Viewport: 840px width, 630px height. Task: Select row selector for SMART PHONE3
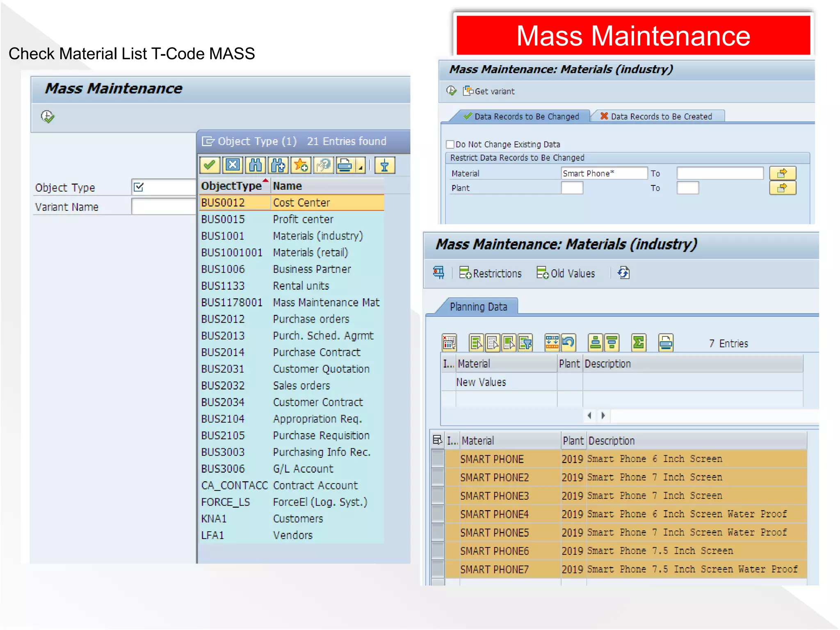click(438, 496)
